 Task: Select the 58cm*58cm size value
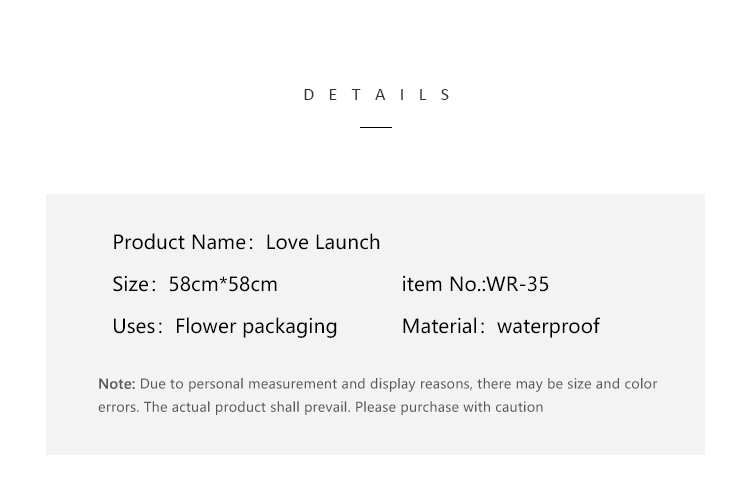click(x=223, y=284)
